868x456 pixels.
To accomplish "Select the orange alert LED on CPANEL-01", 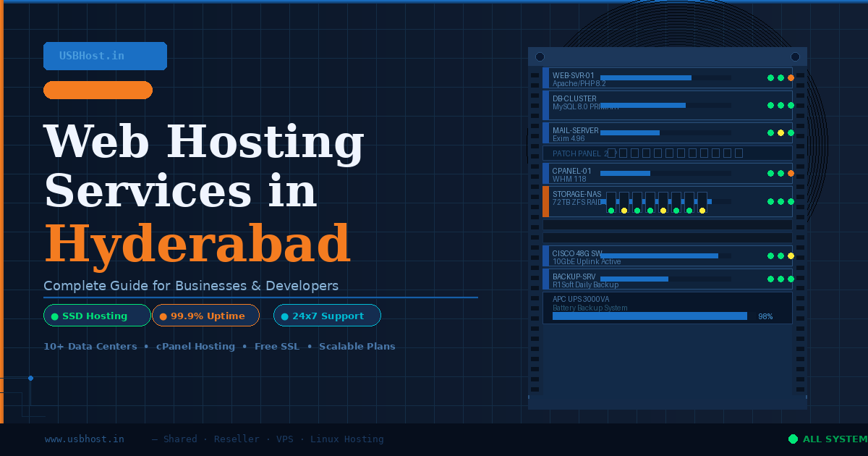I will coord(791,172).
